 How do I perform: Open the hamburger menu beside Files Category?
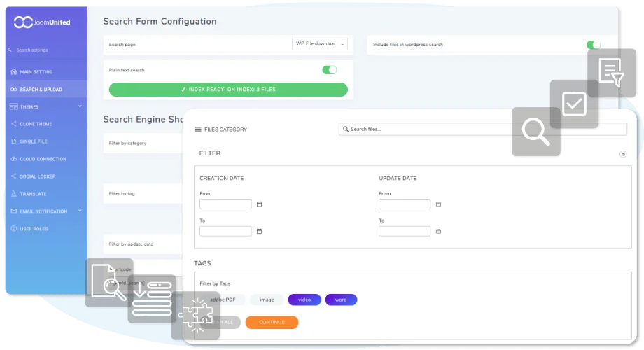(198, 129)
